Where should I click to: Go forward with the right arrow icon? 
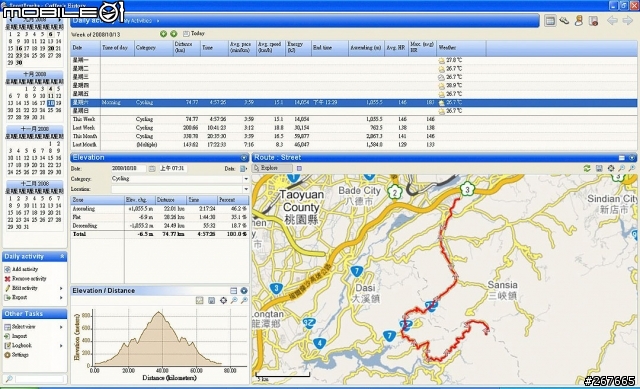coord(627,20)
